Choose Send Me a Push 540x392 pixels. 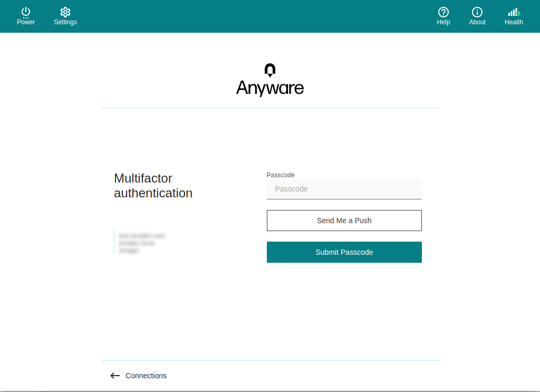(344, 221)
